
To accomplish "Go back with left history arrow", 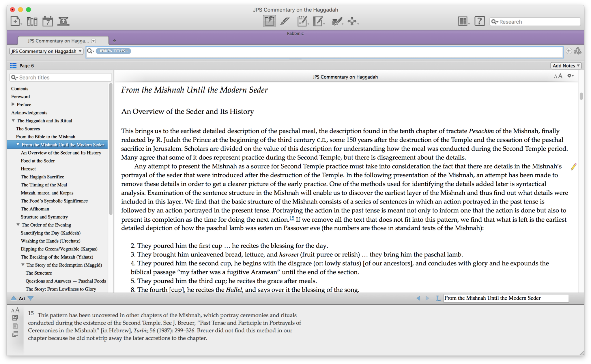I will (x=418, y=298).
